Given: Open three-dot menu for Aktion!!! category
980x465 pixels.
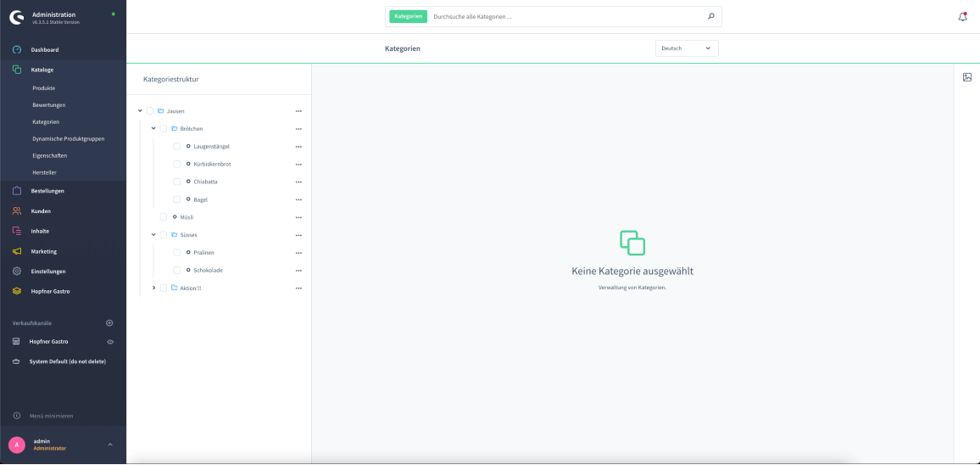Looking at the screenshot, I should coord(298,289).
